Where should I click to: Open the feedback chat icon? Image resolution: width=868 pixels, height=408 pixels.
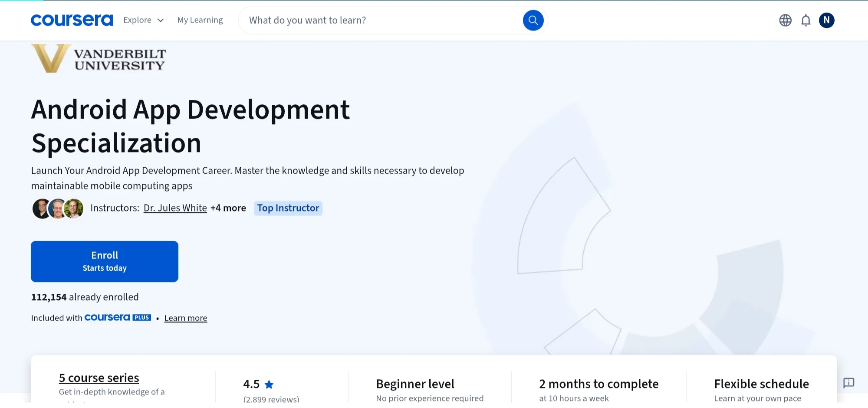click(849, 383)
